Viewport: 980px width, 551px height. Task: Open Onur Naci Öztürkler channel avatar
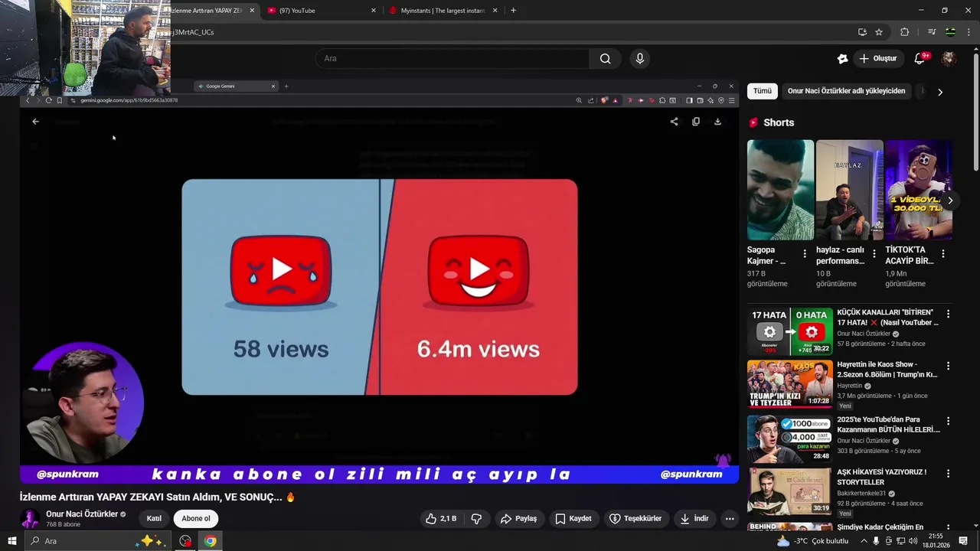pos(30,518)
